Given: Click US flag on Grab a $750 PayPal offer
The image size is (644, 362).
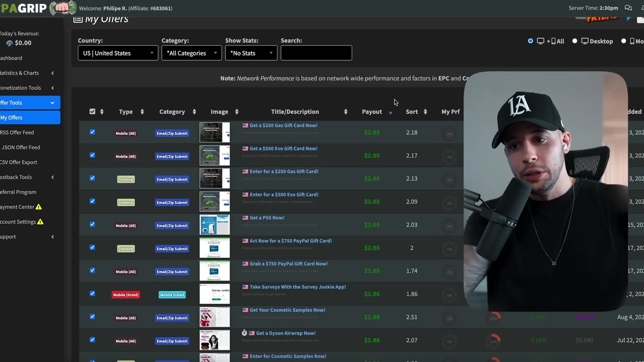Looking at the screenshot, I should tap(246, 264).
